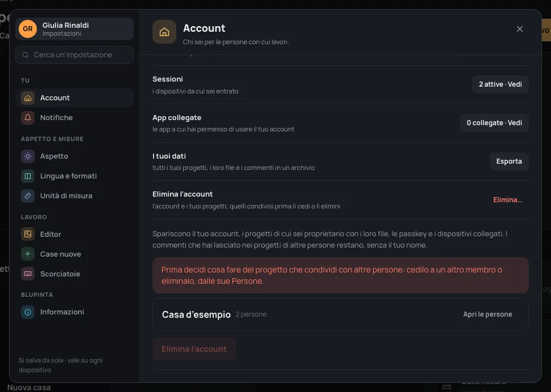Click the "LAVORO" section heading
Screen dimensions: 551x392
tap(34, 217)
